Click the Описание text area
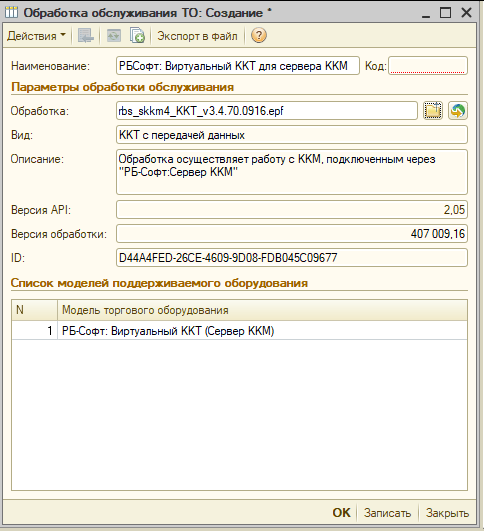The image size is (484, 531). 292,172
